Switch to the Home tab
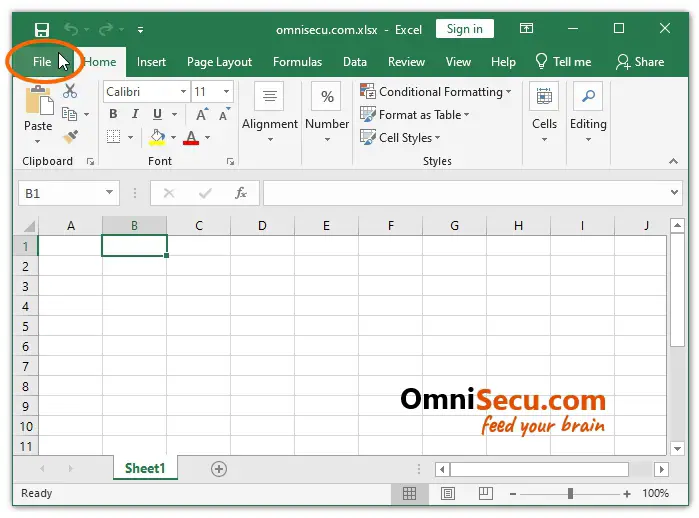The image size is (699, 518). pos(100,62)
